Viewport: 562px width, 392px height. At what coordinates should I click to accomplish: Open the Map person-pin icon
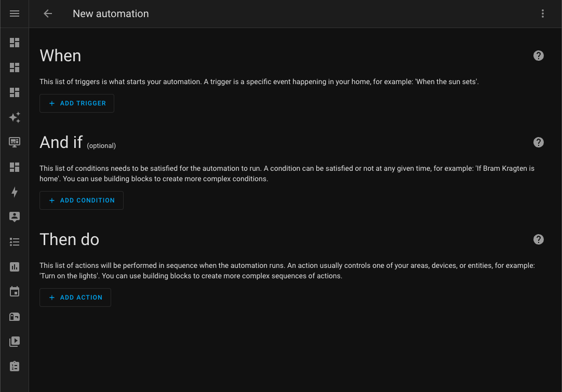(15, 217)
